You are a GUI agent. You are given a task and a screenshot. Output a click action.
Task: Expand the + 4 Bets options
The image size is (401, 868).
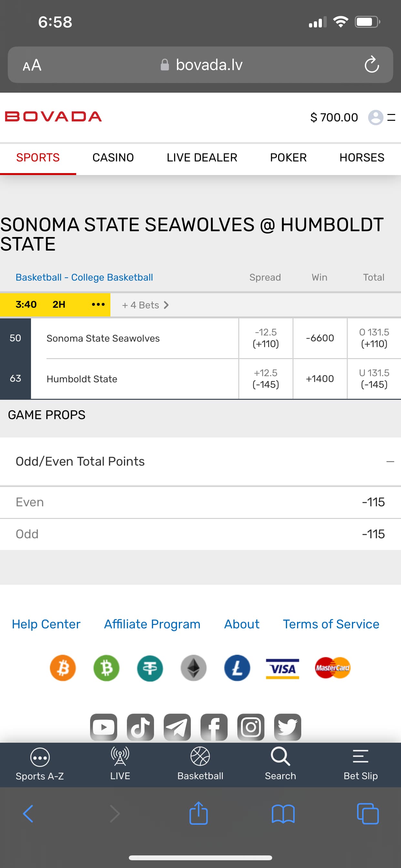point(145,305)
